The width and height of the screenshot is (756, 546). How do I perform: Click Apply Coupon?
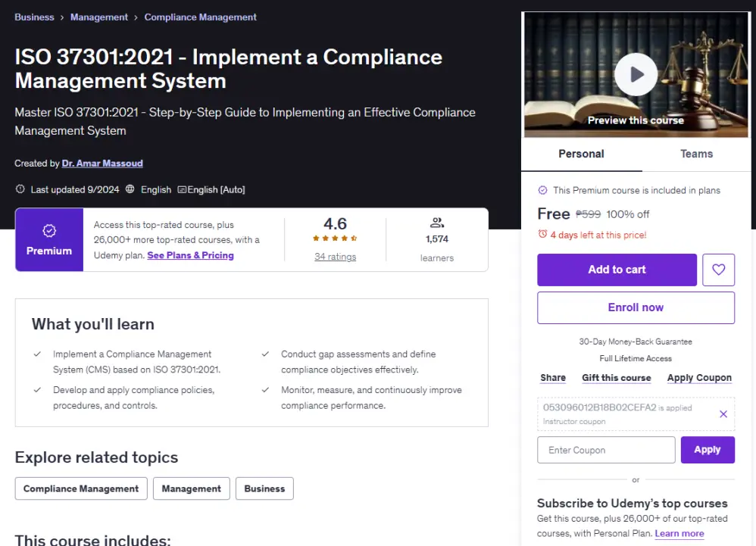click(x=699, y=378)
